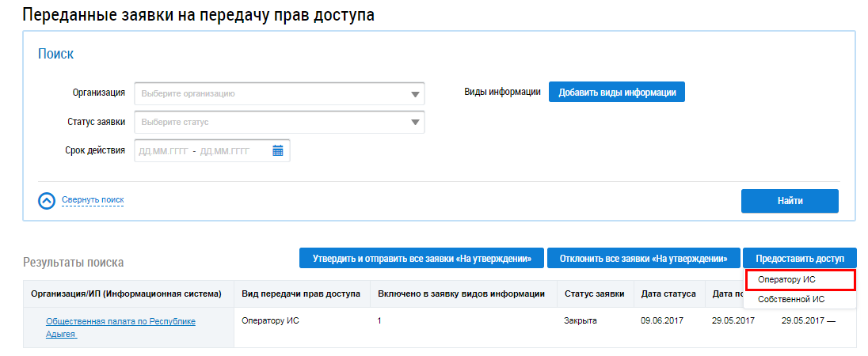Click Включено в заявку видов информации header
The height and width of the screenshot is (356, 868).
pyautogui.click(x=461, y=294)
